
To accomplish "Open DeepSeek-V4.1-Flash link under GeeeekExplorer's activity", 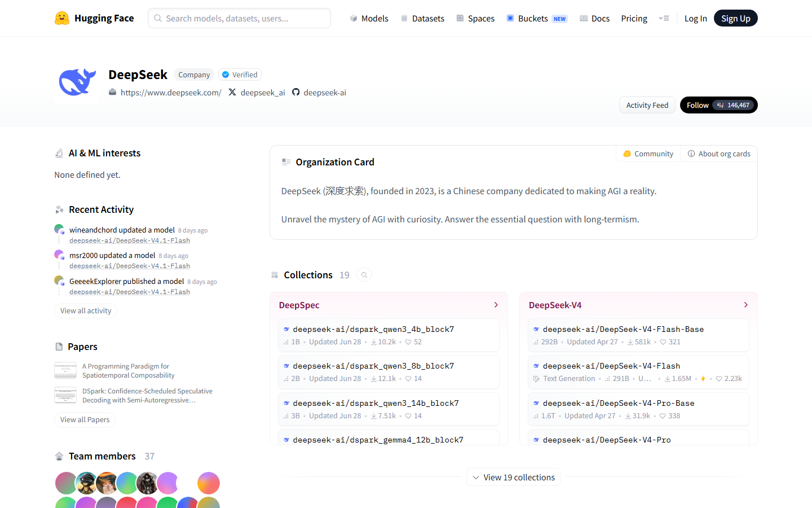I will [x=130, y=292].
